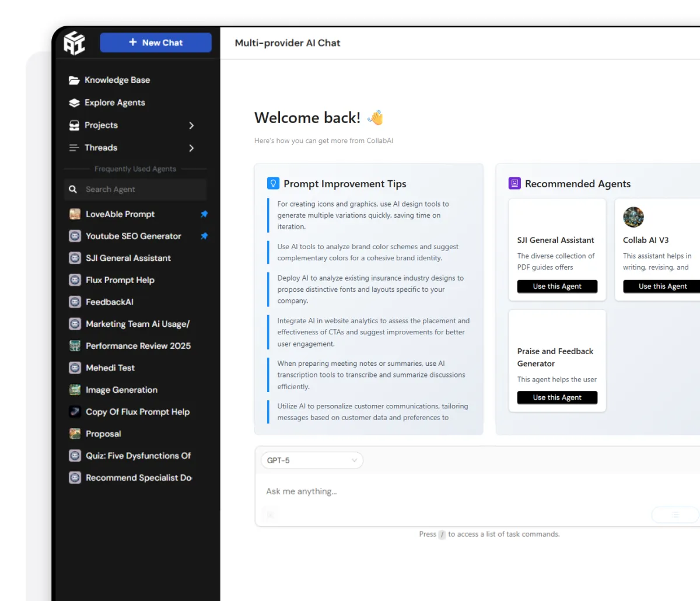The height and width of the screenshot is (601, 700).
Task: Expand the Threads chevron
Action: coord(191,148)
